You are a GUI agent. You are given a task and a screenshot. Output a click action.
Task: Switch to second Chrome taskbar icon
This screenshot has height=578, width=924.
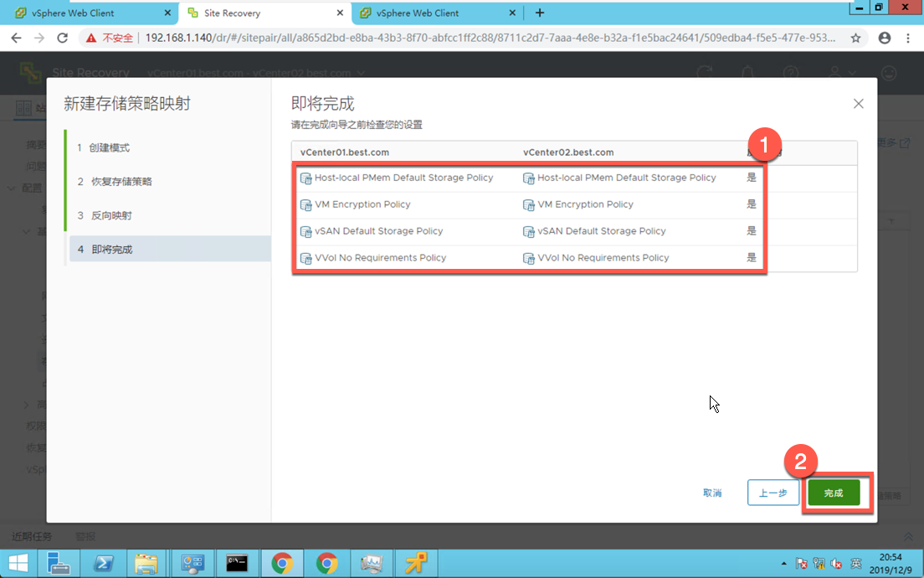[326, 563]
